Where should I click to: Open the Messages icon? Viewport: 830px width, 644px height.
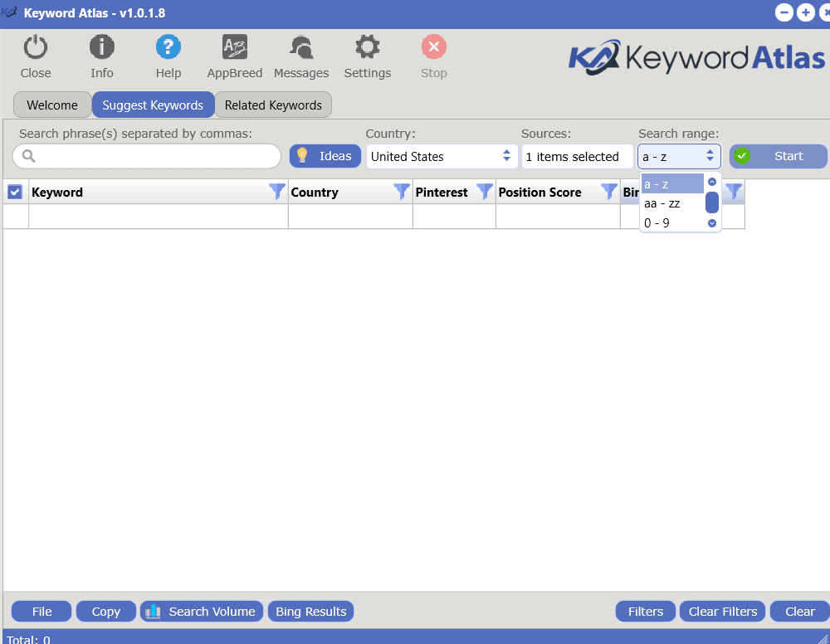click(301, 48)
